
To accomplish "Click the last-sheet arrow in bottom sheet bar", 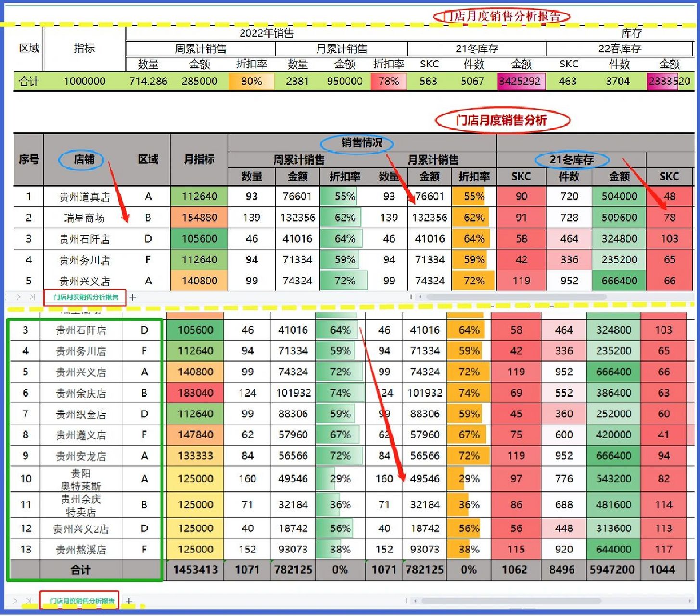I will pyautogui.click(x=29, y=600).
